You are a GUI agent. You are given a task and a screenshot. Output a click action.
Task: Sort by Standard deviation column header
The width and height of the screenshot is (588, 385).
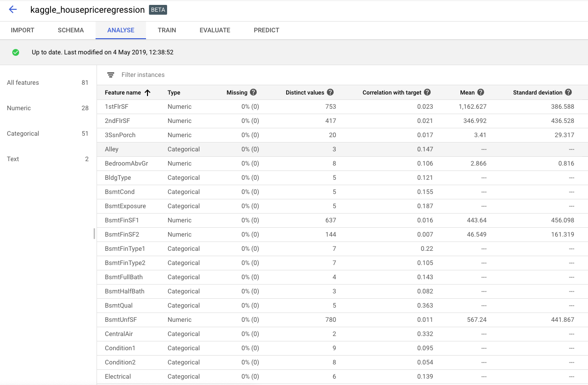pyautogui.click(x=538, y=93)
